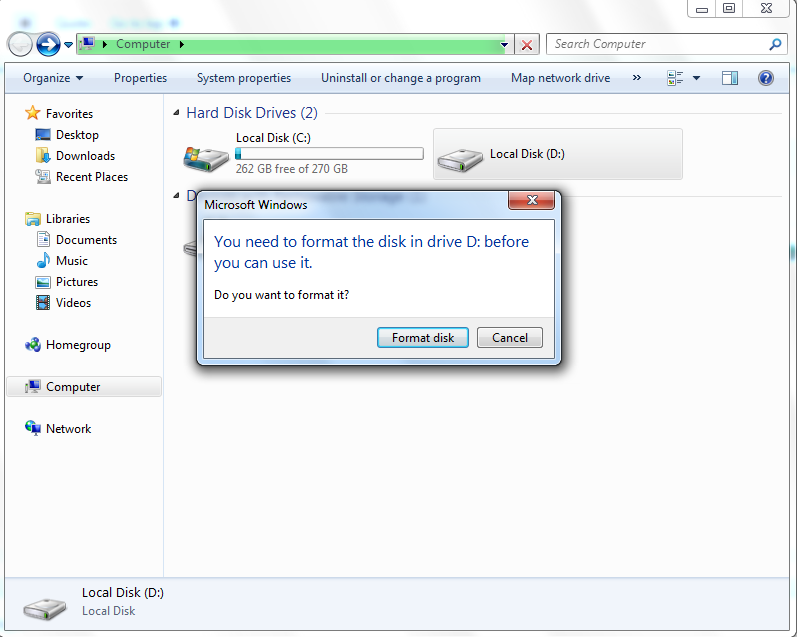Toggle the preview pane icon
This screenshot has width=797, height=637.
coord(730,78)
